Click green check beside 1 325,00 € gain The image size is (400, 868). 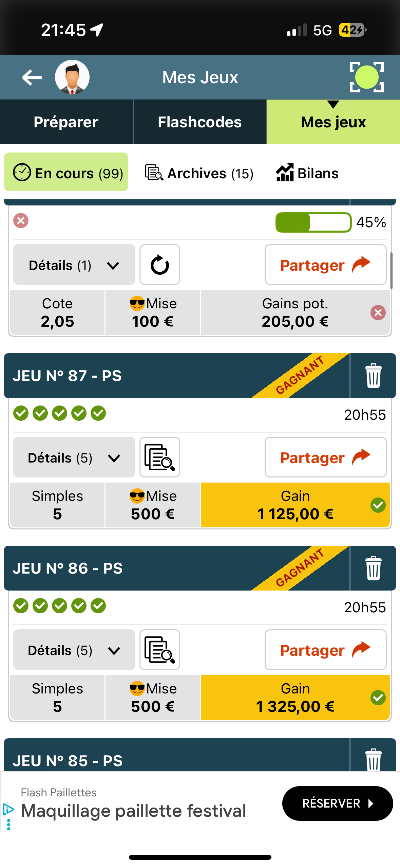point(378,698)
